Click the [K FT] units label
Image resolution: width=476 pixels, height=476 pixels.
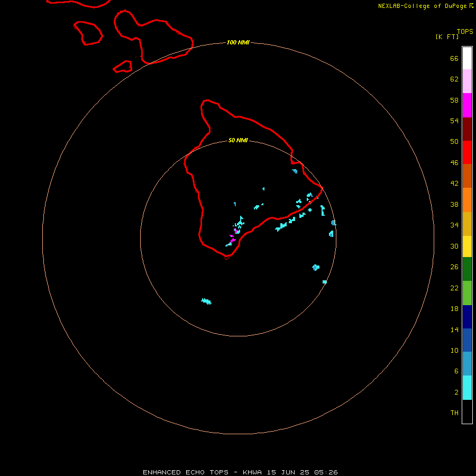tap(447, 36)
